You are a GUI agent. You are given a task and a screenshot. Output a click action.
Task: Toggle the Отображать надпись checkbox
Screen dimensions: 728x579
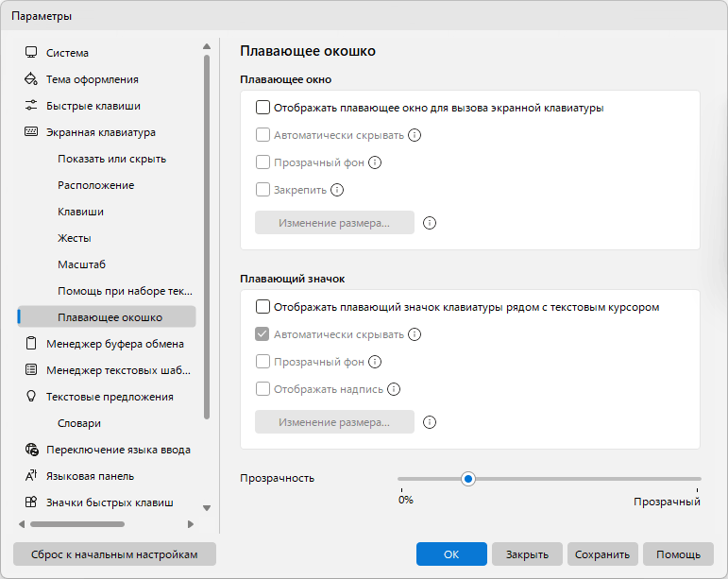click(x=262, y=389)
